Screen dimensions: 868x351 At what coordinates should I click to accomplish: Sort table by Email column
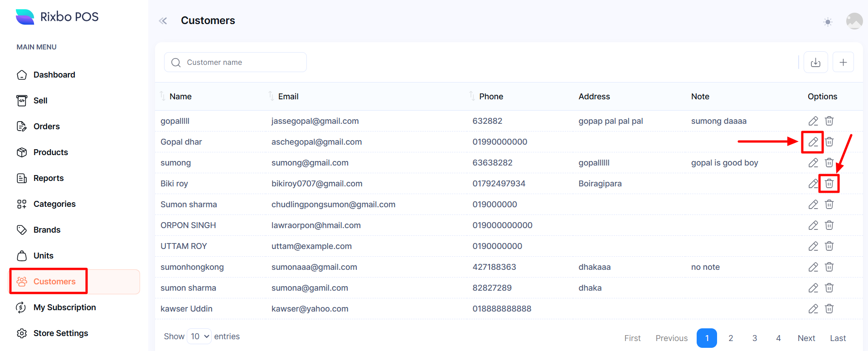[288, 97]
